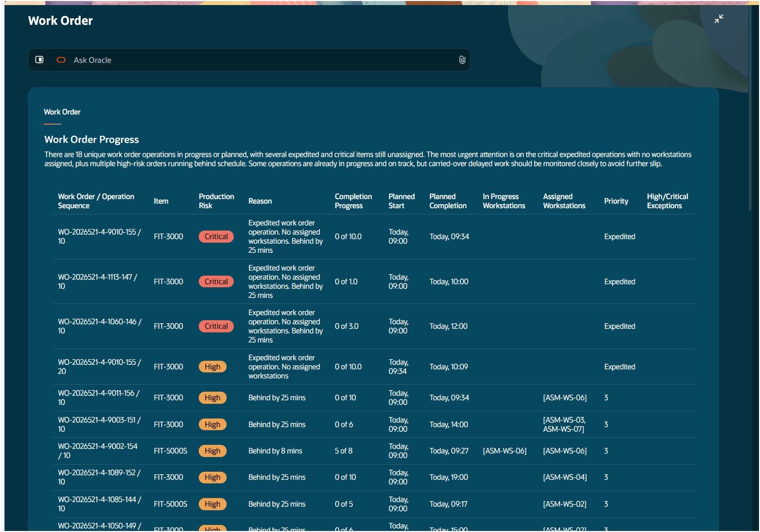Image resolution: width=760 pixels, height=532 pixels.
Task: Click the Assigned Workstations column header
Action: point(564,201)
